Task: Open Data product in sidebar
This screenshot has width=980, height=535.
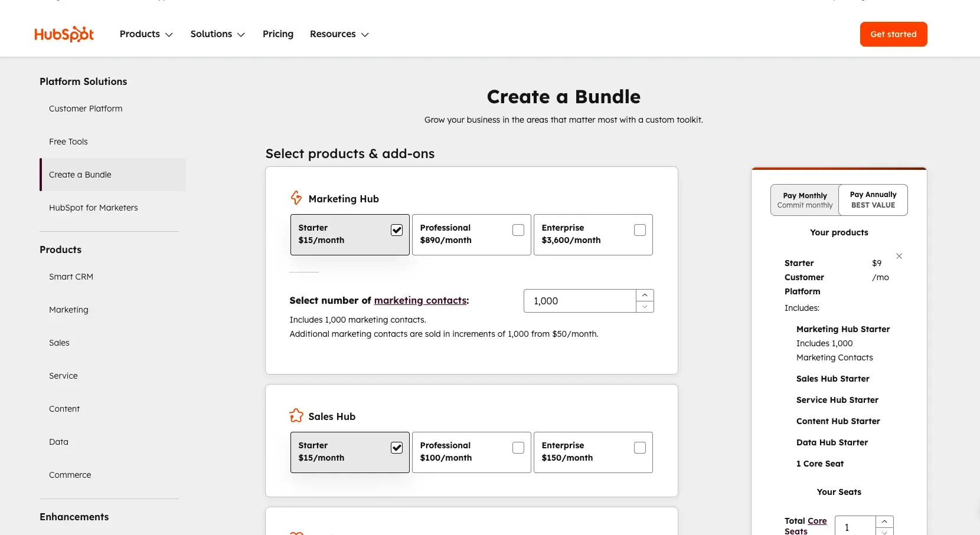Action: coord(58,442)
